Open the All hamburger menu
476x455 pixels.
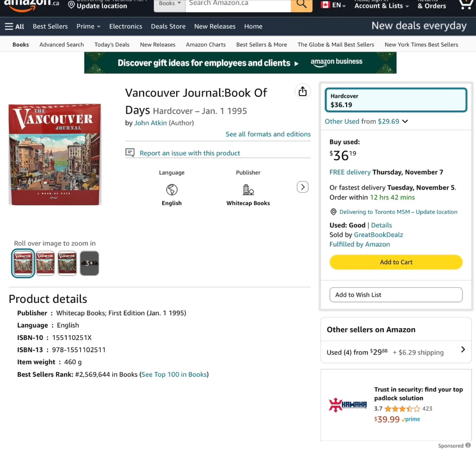click(14, 26)
